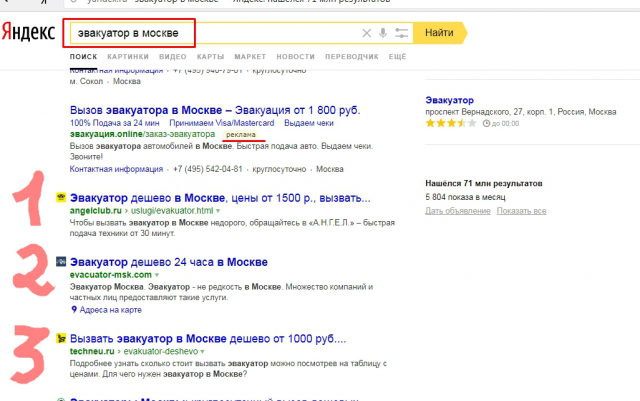Click the 5 804 показа в месяц text
The width and height of the screenshot is (640, 401).
click(465, 197)
